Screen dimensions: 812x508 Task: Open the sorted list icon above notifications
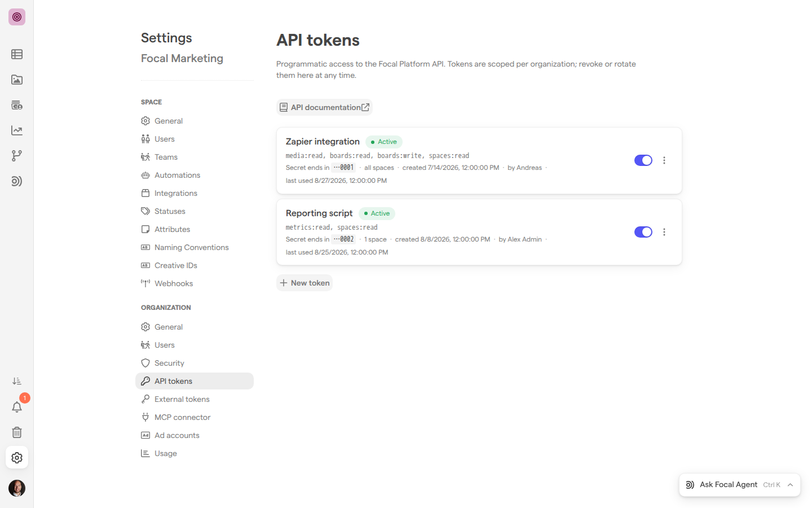tap(17, 382)
